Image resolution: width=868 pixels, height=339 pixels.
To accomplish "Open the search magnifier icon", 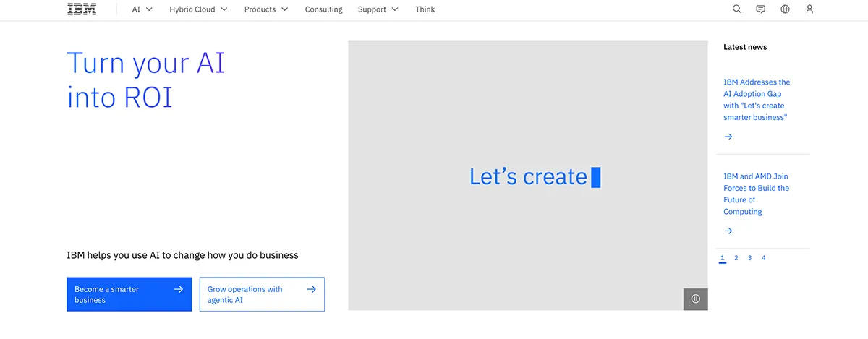I will coord(737,9).
